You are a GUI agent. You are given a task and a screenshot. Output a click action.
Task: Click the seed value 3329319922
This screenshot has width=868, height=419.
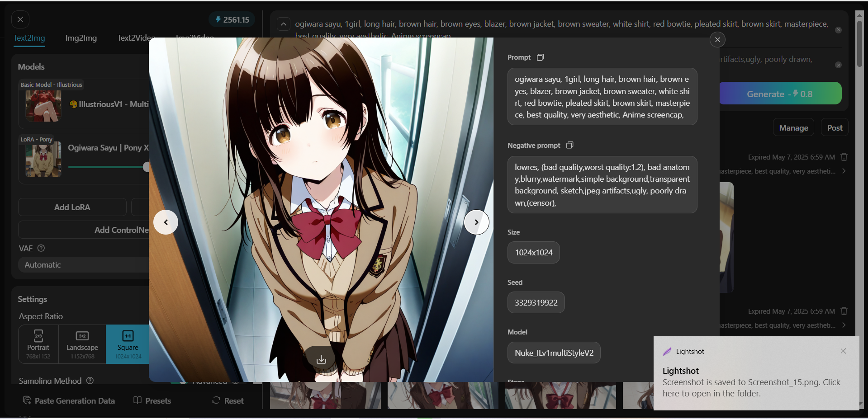tap(536, 302)
